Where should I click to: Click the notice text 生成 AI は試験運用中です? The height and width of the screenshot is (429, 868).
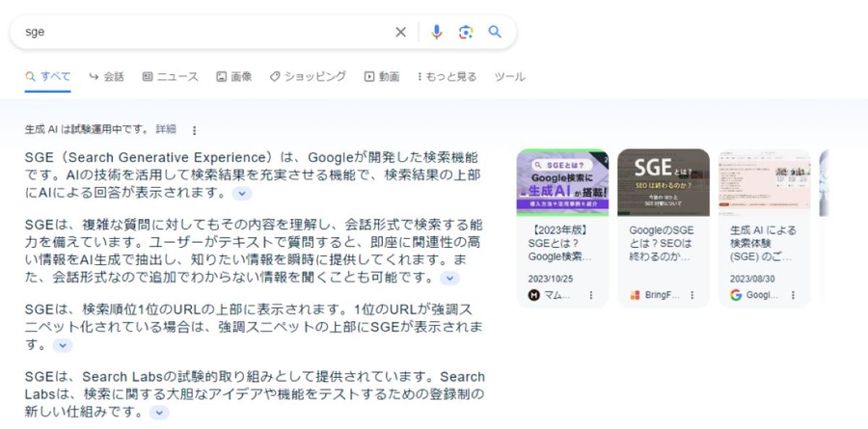(87, 129)
